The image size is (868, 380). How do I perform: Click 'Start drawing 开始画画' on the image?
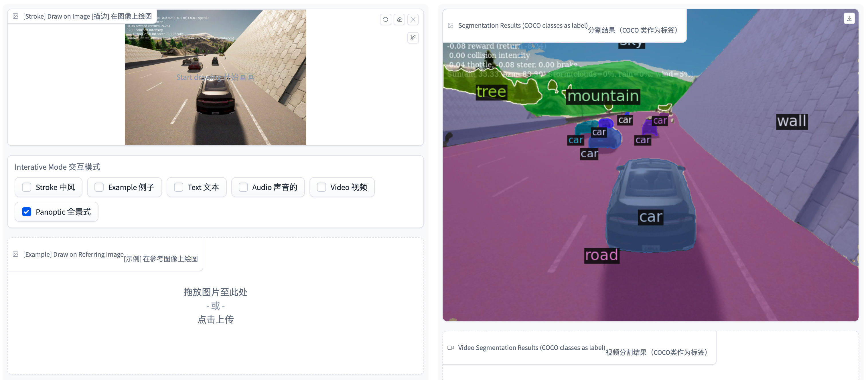pos(215,77)
